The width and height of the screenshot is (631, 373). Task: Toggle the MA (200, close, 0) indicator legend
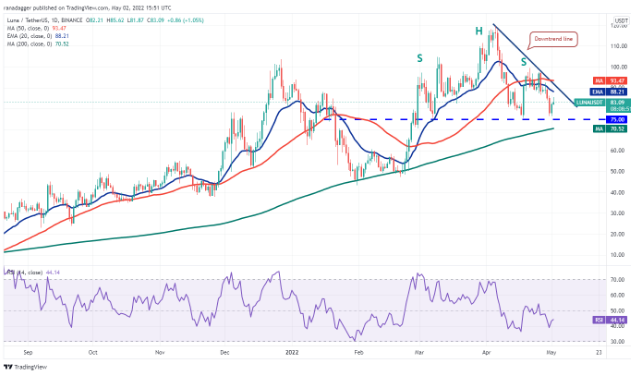(x=38, y=44)
